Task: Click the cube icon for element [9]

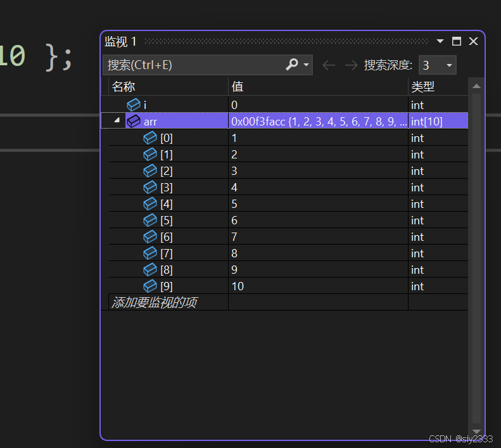Action: coord(150,286)
